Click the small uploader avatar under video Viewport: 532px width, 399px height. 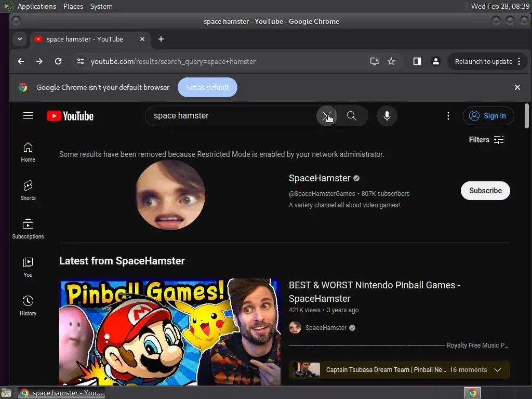[295, 328]
